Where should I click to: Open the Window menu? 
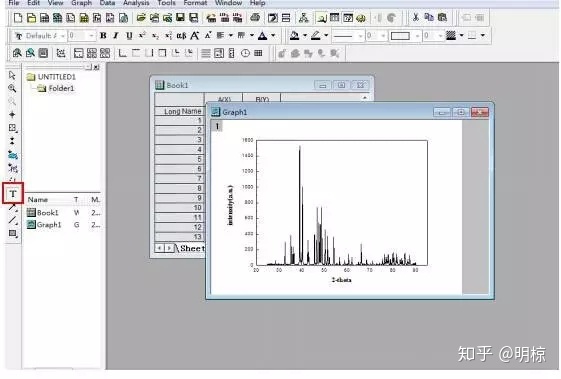click(x=228, y=3)
